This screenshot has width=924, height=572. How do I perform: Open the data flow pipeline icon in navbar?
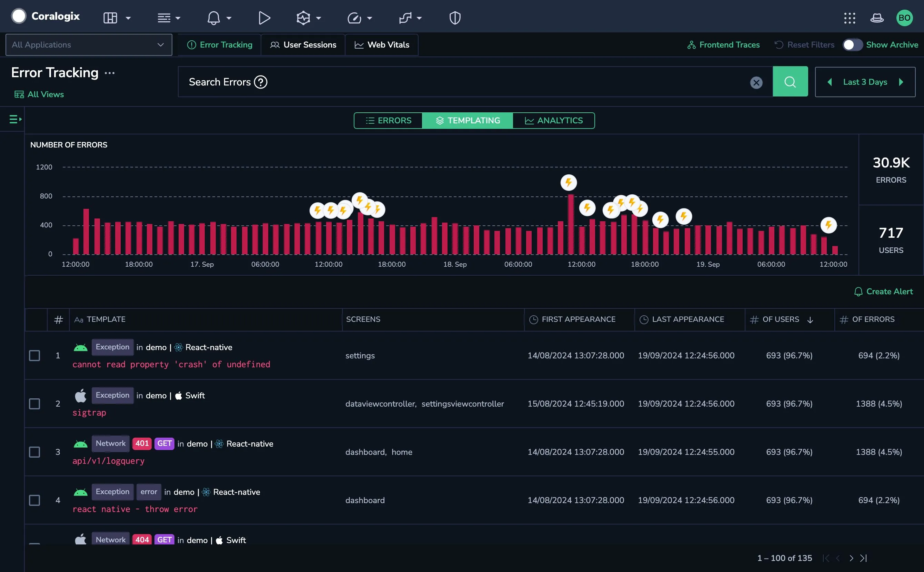(x=405, y=18)
